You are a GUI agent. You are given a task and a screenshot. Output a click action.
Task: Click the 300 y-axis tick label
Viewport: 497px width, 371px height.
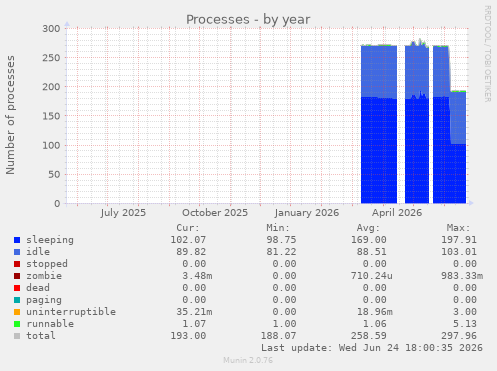(51, 29)
